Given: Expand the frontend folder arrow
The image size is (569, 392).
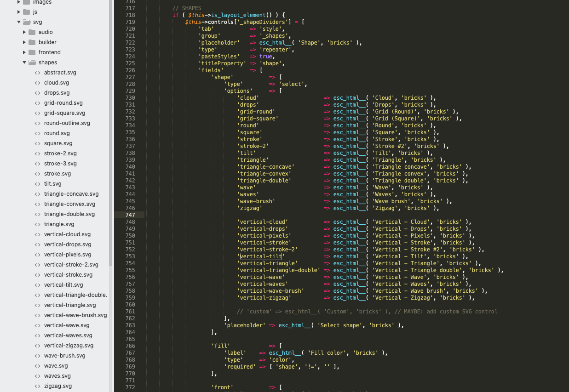Looking at the screenshot, I should coord(24,52).
